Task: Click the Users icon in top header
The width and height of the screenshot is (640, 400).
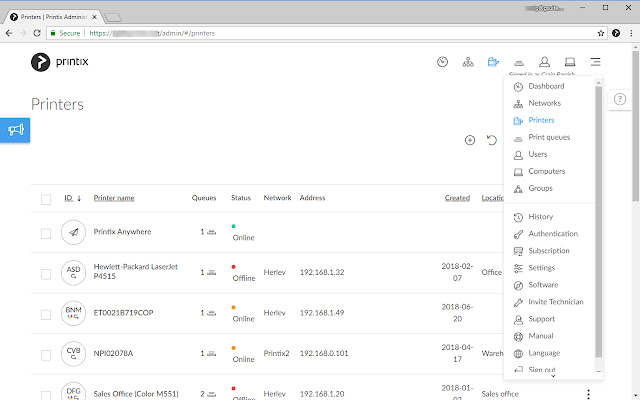Action: [544, 62]
